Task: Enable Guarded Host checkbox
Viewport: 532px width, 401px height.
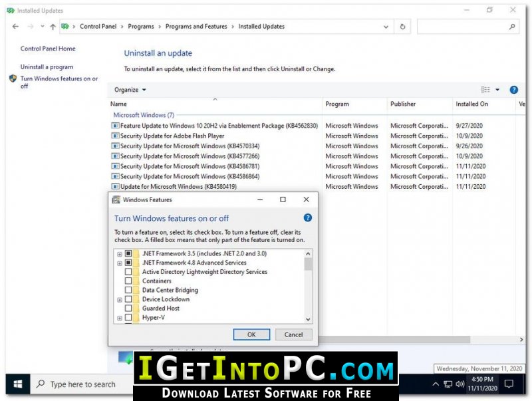Action: point(128,309)
